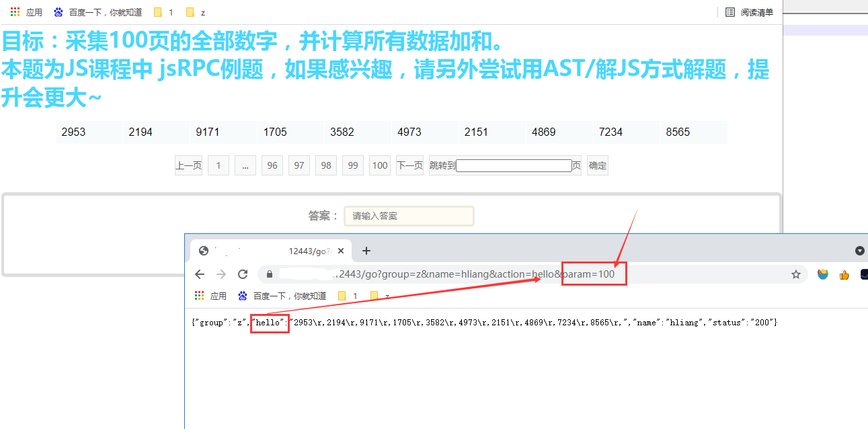
Task: Open folder "z" in front window bookmarks bar
Action: 380,296
